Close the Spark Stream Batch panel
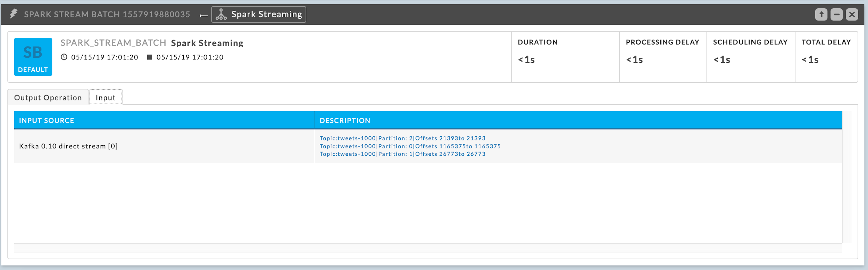 coord(852,15)
